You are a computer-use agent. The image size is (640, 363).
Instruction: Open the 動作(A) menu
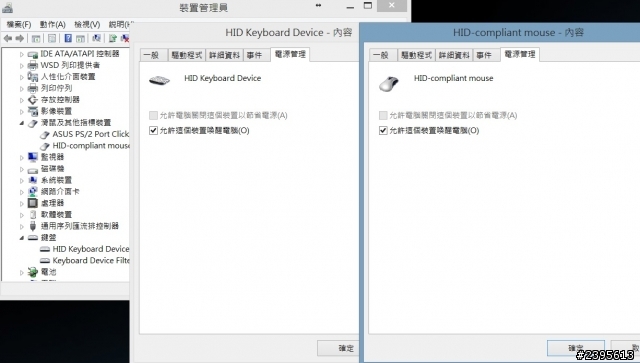point(52,24)
